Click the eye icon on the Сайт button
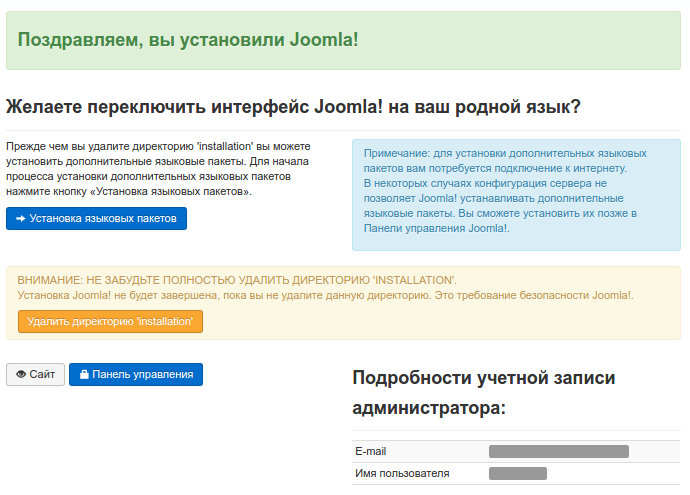Image resolution: width=690 pixels, height=495 pixels. [x=21, y=374]
